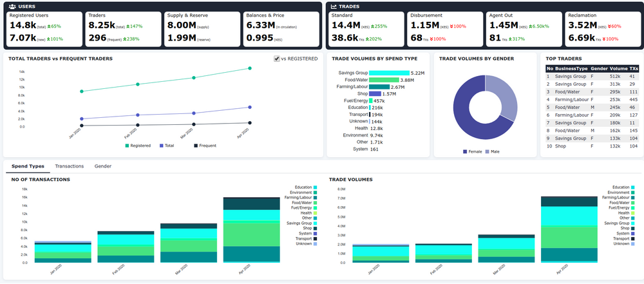Click Education legend swatch in No of Transactions chart
This screenshot has width=644, height=284.
click(315, 187)
